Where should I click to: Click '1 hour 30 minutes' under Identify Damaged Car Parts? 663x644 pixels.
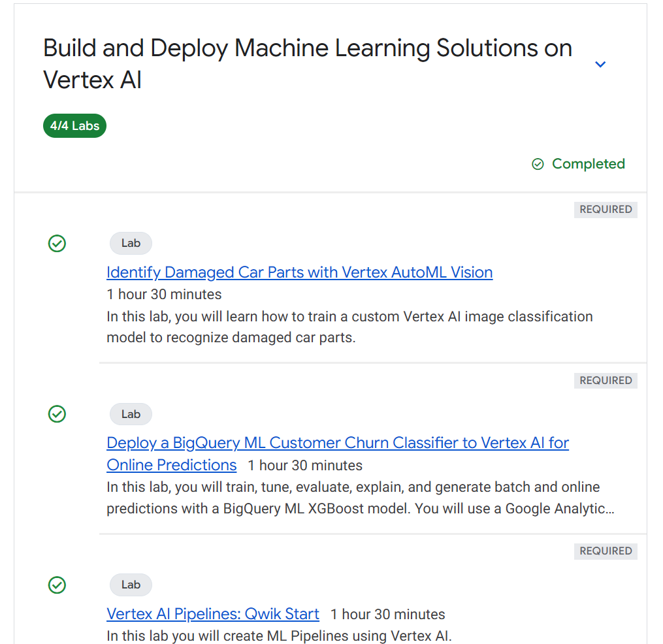[164, 295]
